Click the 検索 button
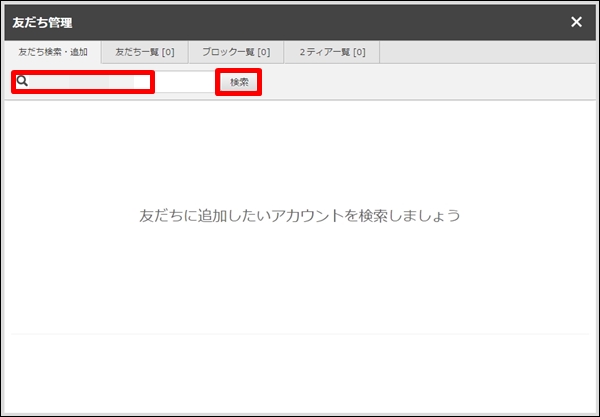The image size is (600, 417). tap(239, 82)
